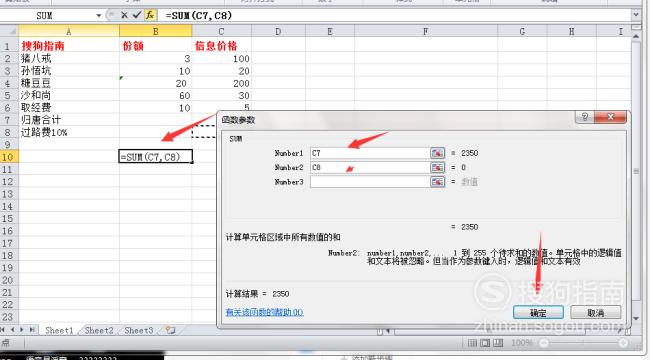
Task: Click the 确定 button in the dialog
Action: click(x=538, y=313)
